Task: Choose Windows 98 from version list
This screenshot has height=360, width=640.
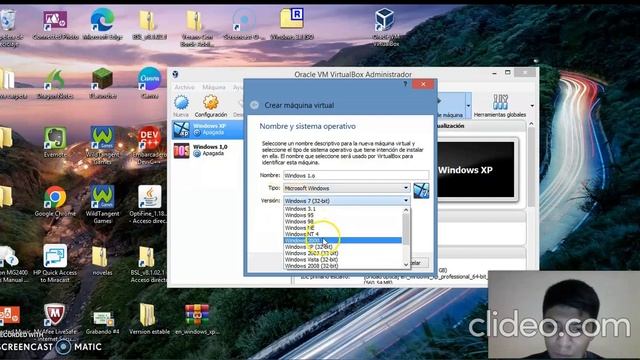Action: point(342,222)
